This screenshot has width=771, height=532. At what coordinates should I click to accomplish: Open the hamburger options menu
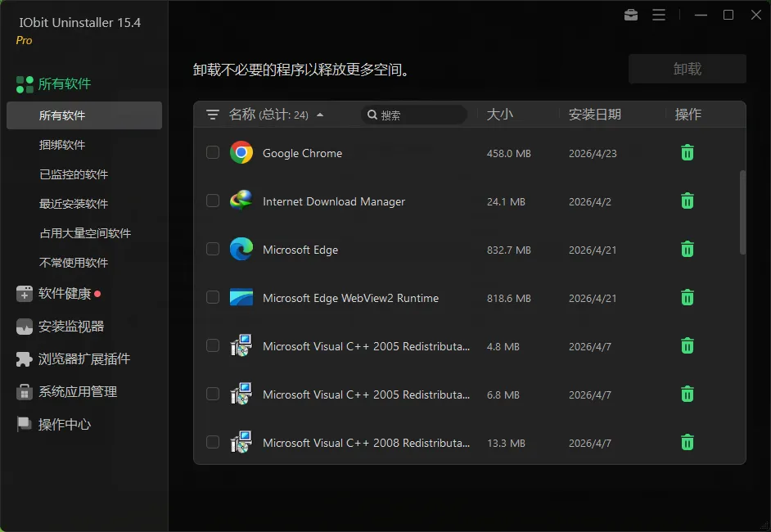pyautogui.click(x=659, y=16)
